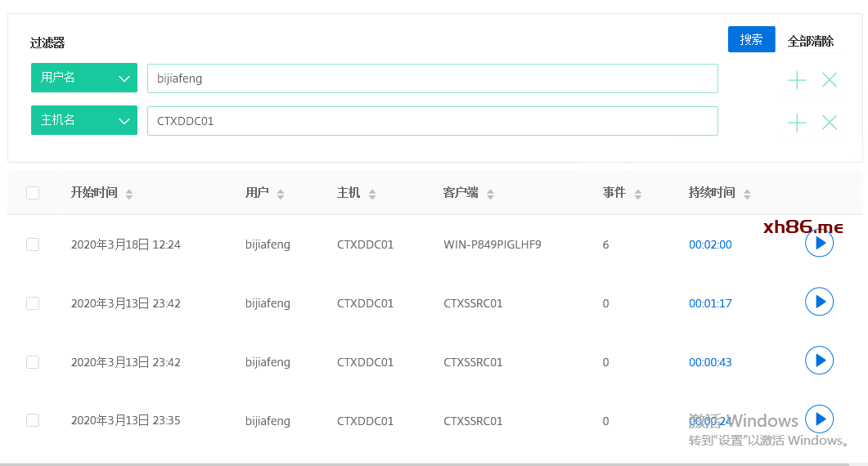The height and width of the screenshot is (466, 868).
Task: Add a filter after the 用户名 row
Action: pos(797,80)
